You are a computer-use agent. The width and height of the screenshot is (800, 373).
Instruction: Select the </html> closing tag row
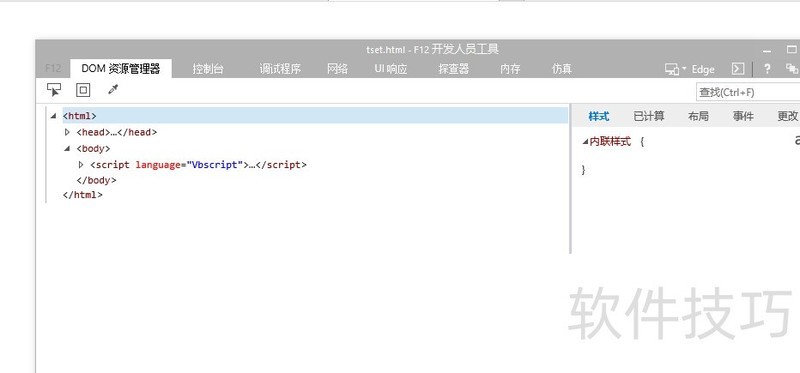tap(83, 194)
